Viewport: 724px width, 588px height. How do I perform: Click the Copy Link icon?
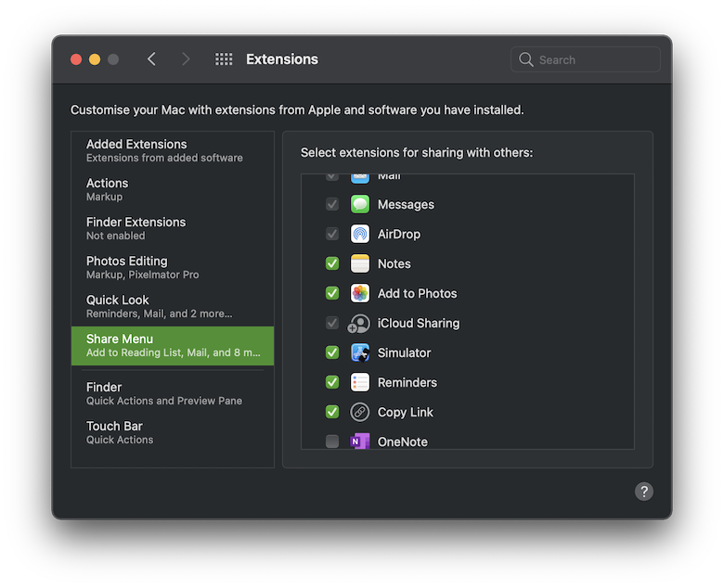pos(360,412)
